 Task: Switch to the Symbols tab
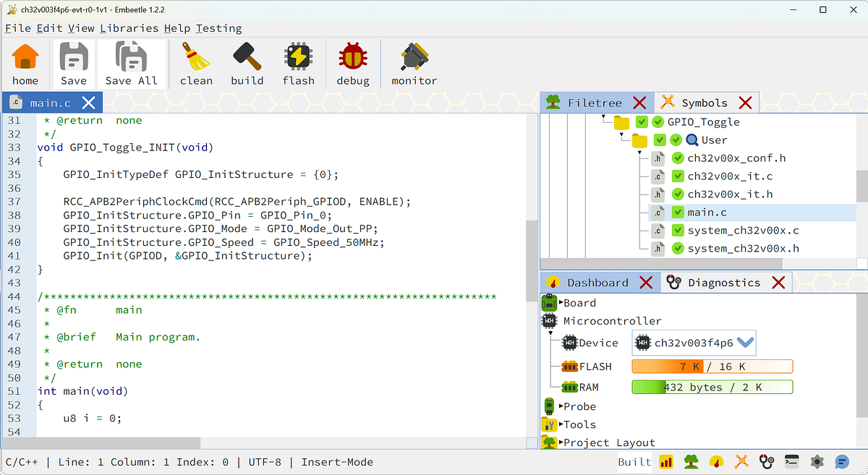click(705, 102)
